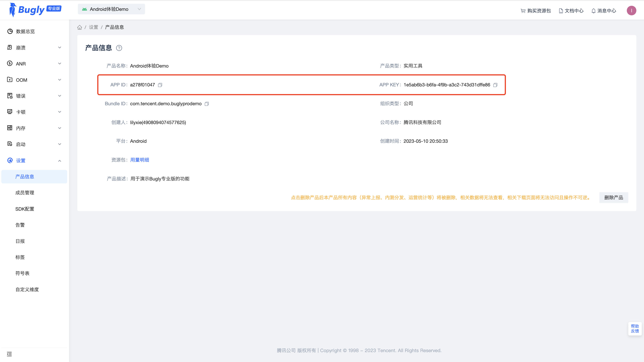Click the OOM sidebar icon
Image resolution: width=644 pixels, height=362 pixels.
(10, 80)
